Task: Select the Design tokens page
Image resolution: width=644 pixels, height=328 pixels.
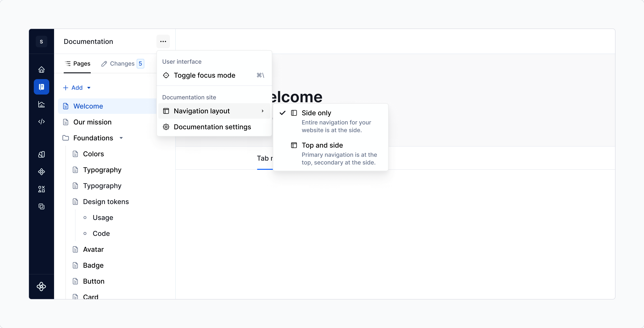Action: (x=106, y=202)
